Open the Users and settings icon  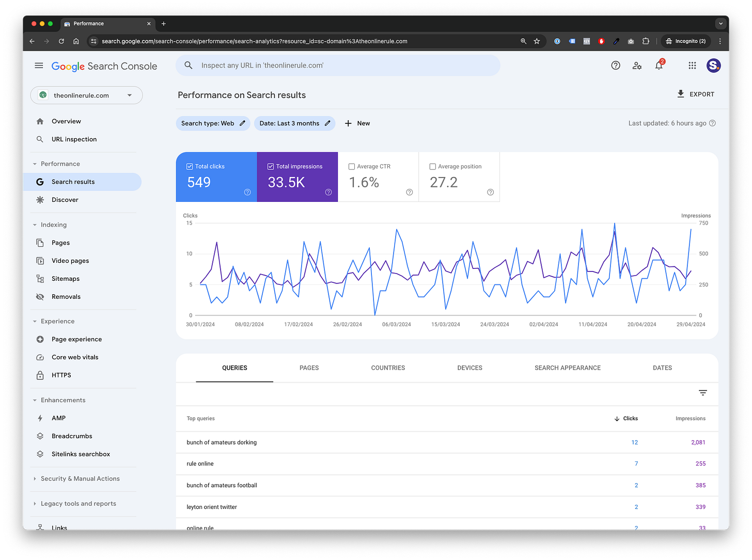[637, 66]
